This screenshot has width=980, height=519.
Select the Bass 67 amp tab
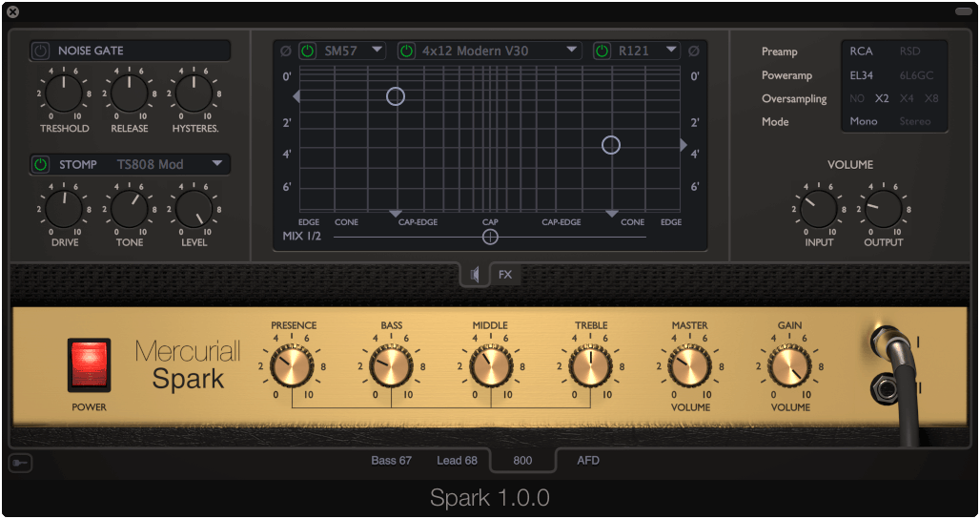coord(391,460)
